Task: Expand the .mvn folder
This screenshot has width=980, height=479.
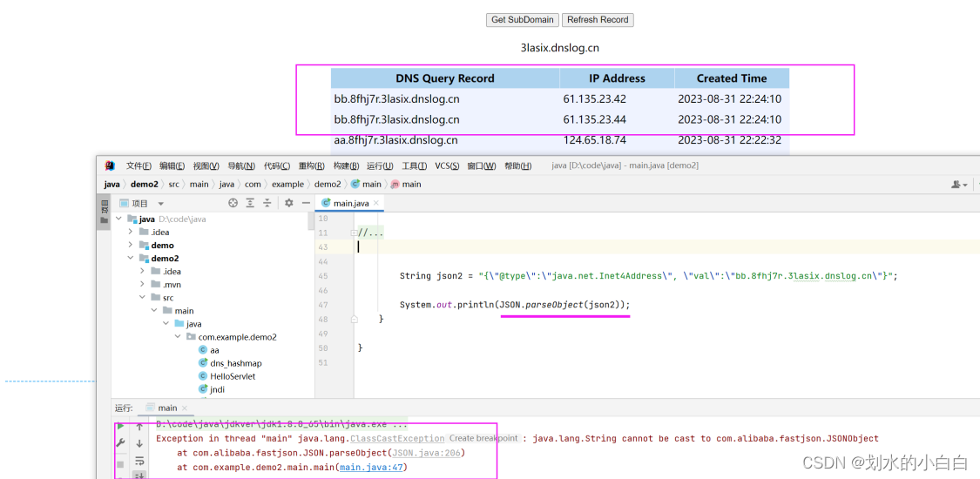Action: click(142, 285)
